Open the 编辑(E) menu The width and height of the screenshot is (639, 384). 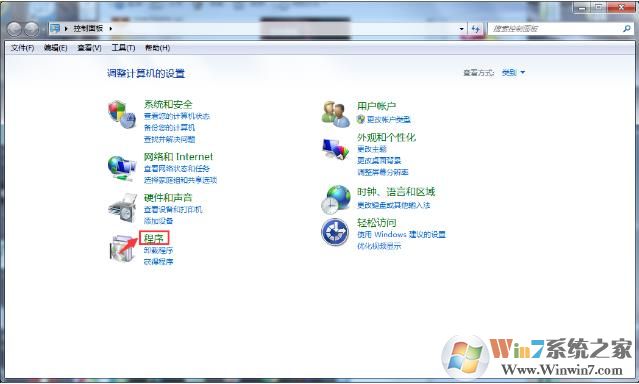point(55,48)
